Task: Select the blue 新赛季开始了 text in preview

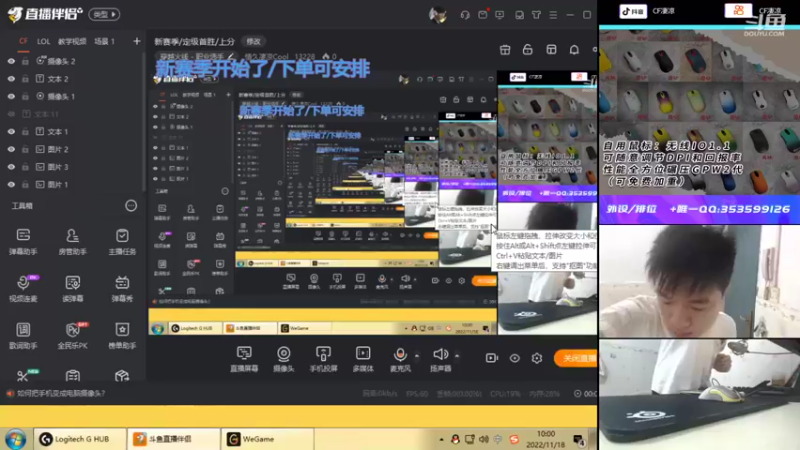Action: 262,68
